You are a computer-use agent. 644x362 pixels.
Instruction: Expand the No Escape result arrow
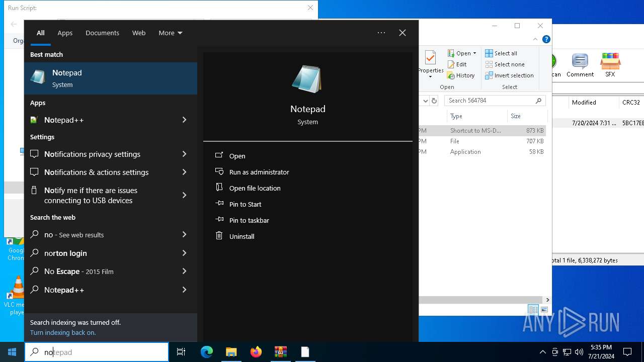tap(184, 271)
